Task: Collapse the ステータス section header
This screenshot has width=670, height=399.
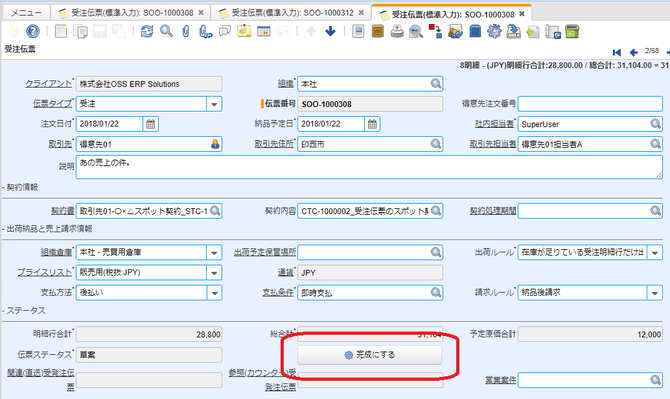Action: tap(24, 311)
